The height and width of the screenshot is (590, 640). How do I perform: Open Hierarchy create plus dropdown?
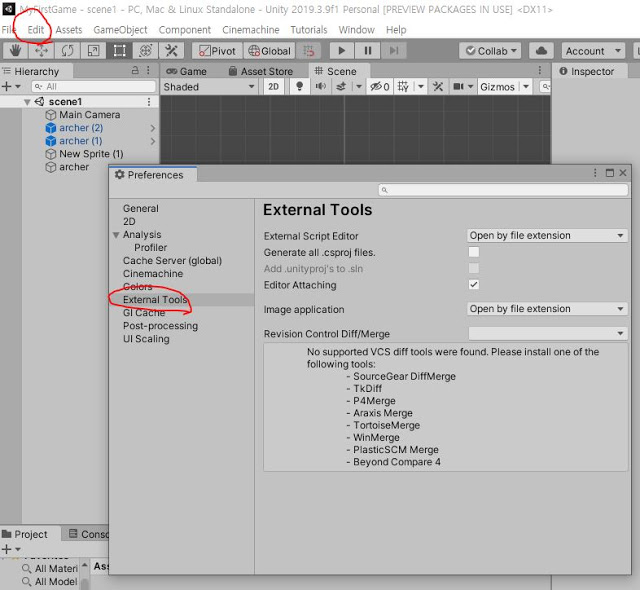11,87
